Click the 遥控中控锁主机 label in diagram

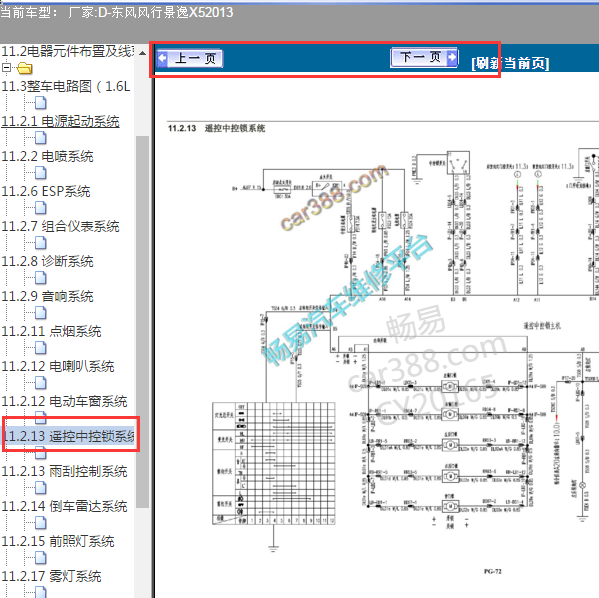(542, 326)
